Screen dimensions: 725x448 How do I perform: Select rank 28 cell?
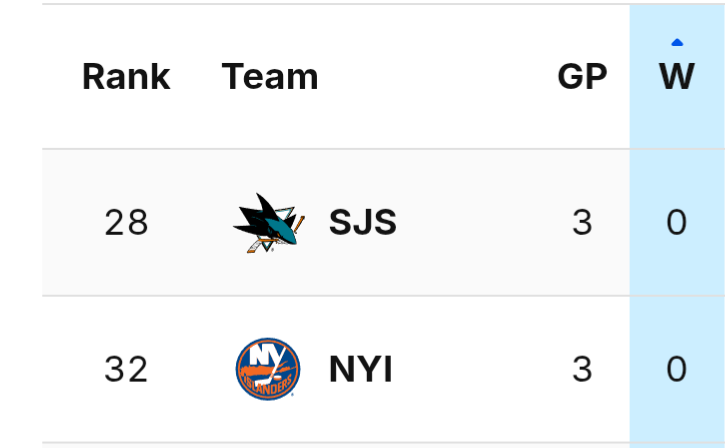[x=126, y=223]
